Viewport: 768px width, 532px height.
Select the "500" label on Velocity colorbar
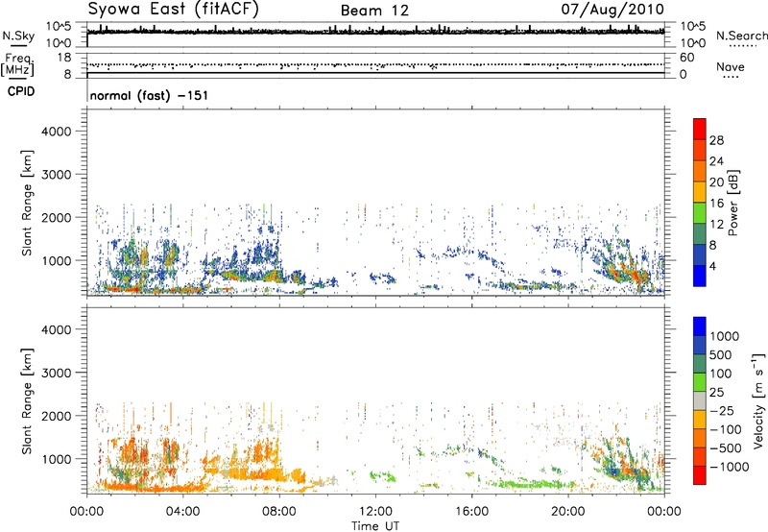(x=721, y=355)
